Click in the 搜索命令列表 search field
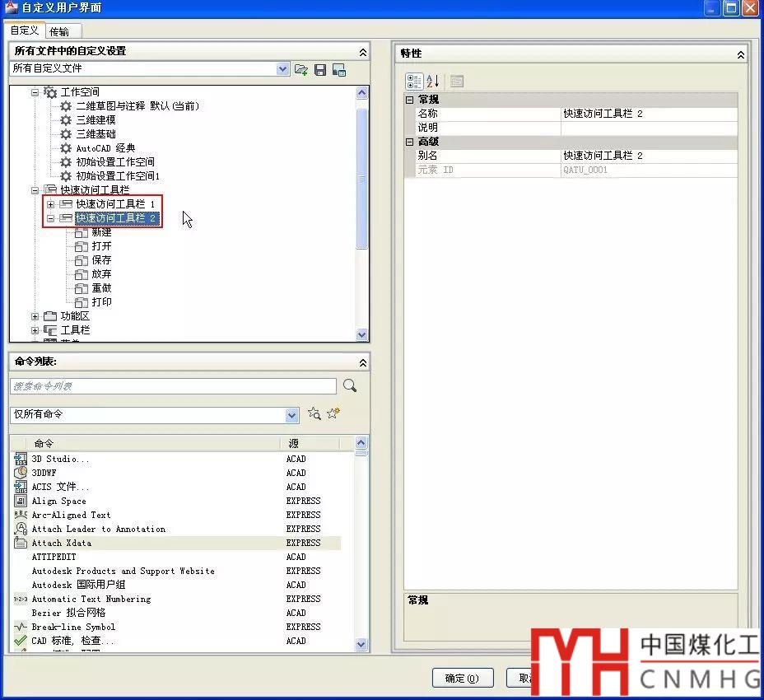The height and width of the screenshot is (700, 764). (173, 386)
